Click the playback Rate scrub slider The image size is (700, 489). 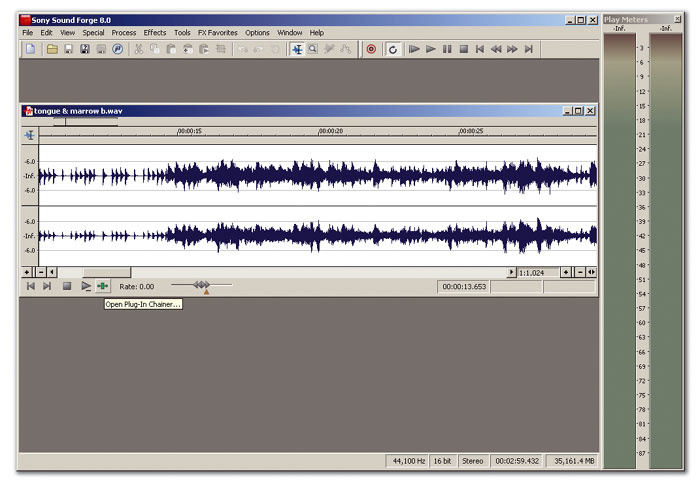pos(203,286)
